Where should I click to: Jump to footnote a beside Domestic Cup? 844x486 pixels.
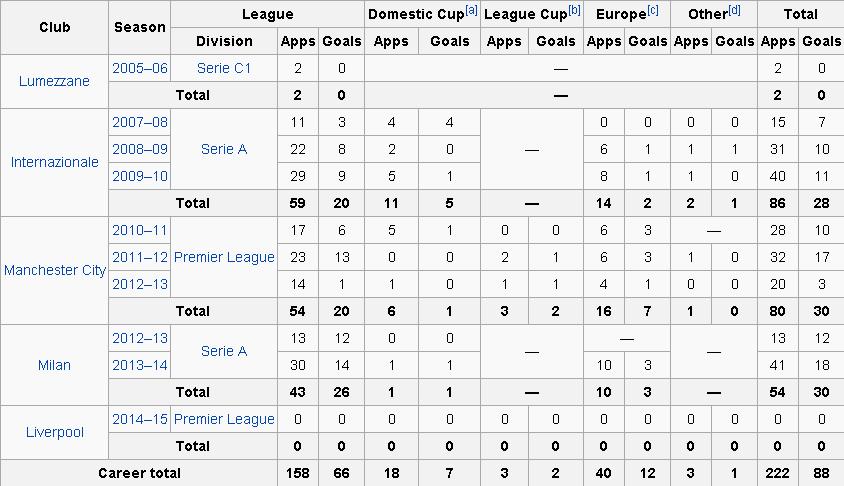pyautogui.click(x=472, y=11)
